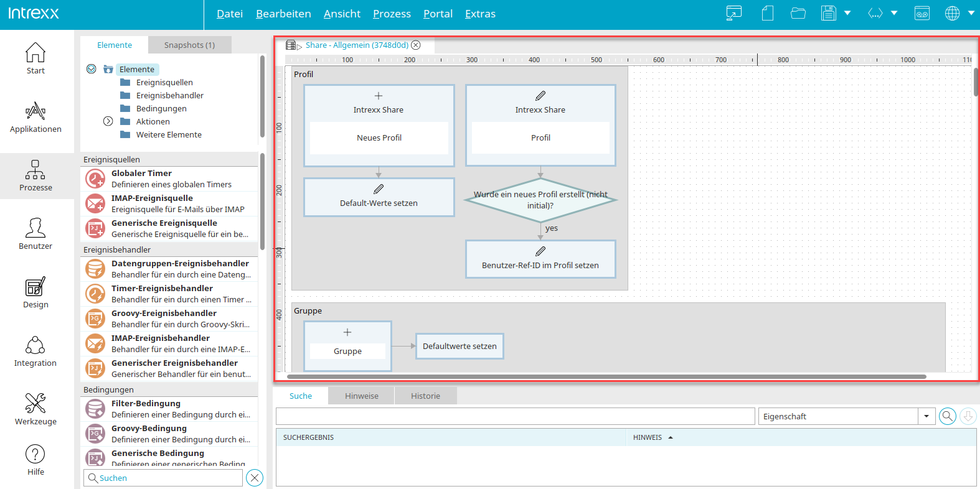Viewport: 980px width, 489px height.
Task: Close the Share - Allgemein tab
Action: coord(416,45)
